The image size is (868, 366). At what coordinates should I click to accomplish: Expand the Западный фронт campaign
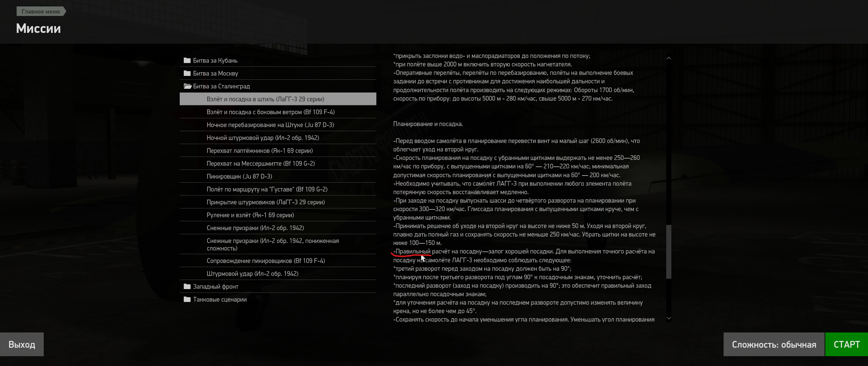point(278,286)
